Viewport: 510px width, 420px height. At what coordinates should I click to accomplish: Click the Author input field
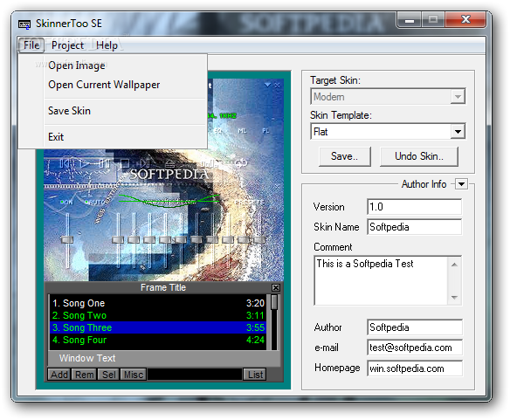414,327
